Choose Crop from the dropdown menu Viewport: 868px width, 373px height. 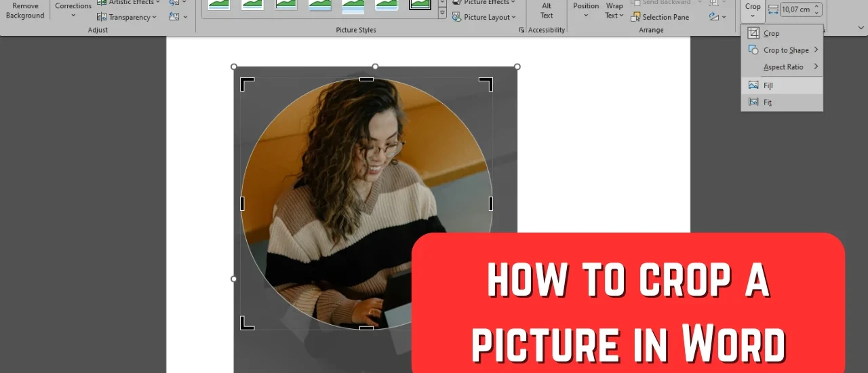click(x=782, y=33)
